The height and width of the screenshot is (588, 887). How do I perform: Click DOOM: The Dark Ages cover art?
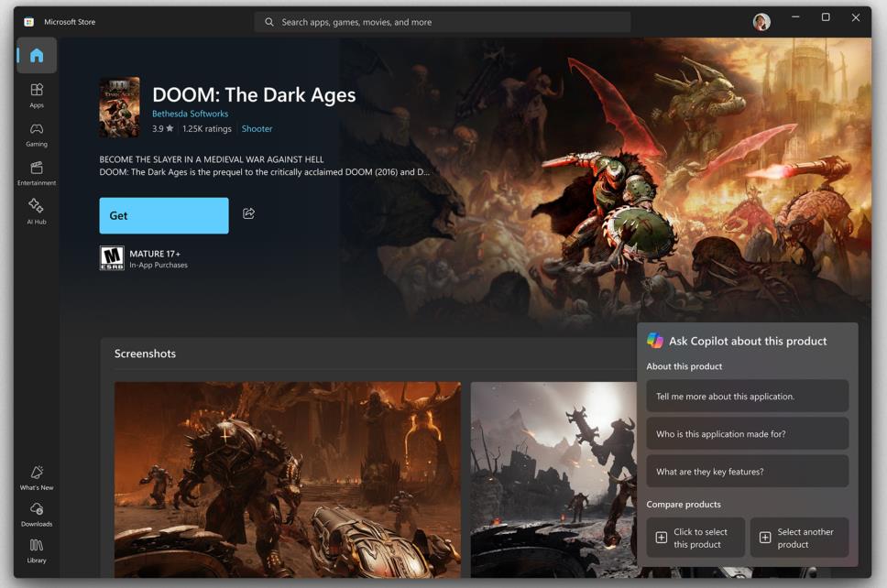[x=119, y=107]
